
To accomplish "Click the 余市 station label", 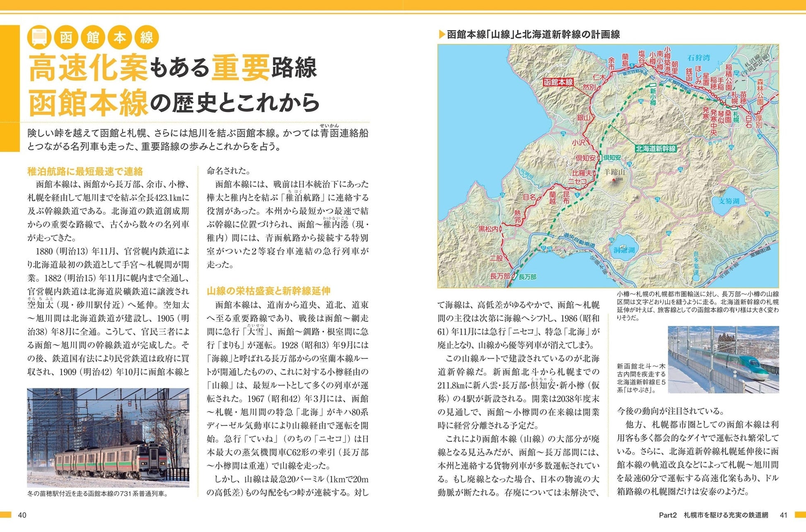I will pyautogui.click(x=611, y=64).
